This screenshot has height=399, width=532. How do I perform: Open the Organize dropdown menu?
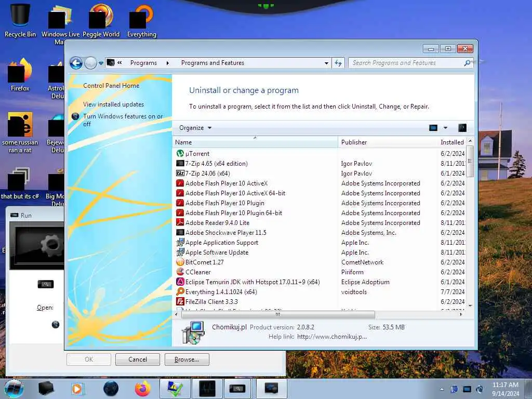195,128
